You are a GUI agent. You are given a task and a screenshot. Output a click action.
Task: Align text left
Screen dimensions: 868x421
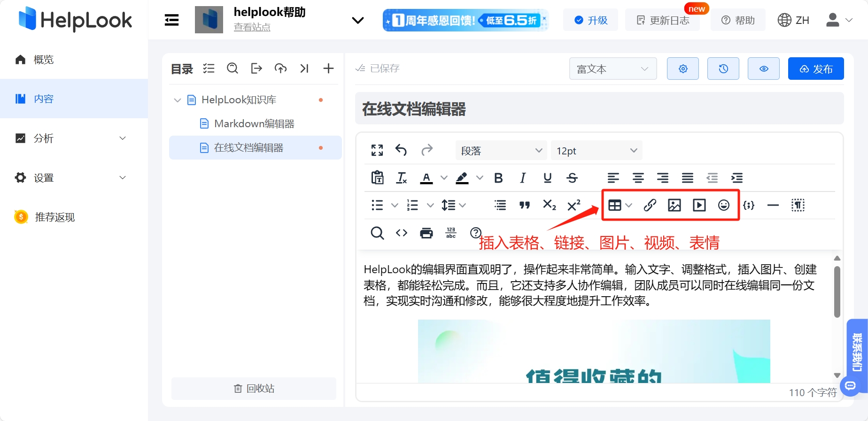click(613, 178)
